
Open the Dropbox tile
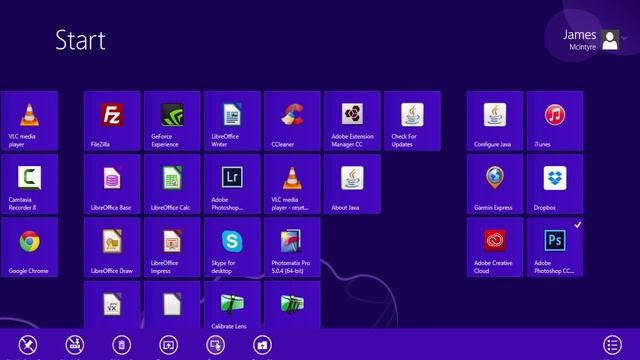(x=555, y=184)
